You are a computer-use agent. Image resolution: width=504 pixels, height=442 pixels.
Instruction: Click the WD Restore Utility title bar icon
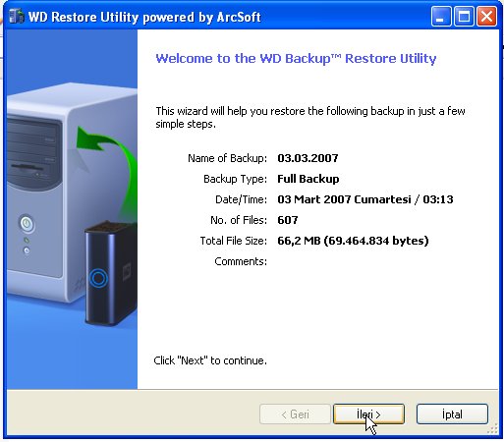point(17,16)
